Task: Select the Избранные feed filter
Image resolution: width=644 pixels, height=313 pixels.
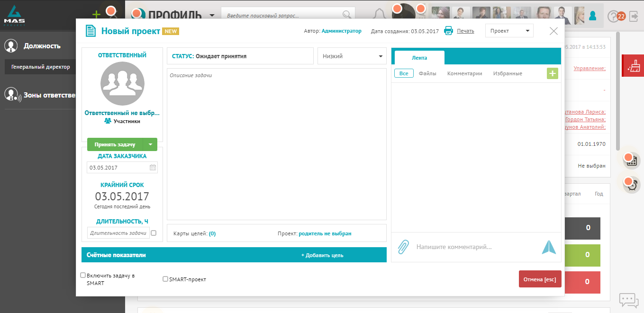Action: [x=508, y=73]
